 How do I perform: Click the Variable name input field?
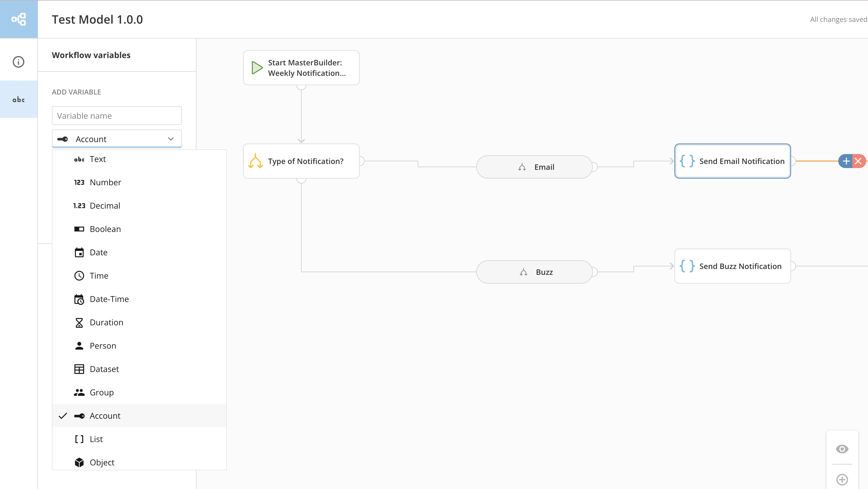click(117, 116)
